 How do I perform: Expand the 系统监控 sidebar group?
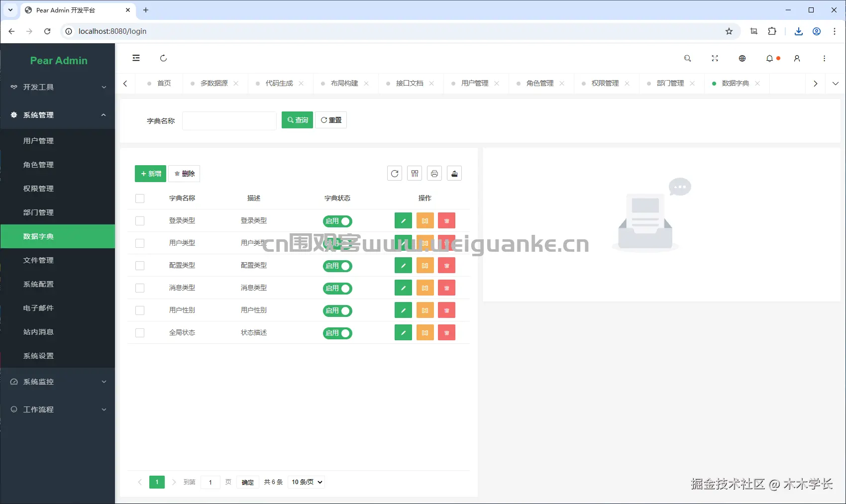point(58,382)
